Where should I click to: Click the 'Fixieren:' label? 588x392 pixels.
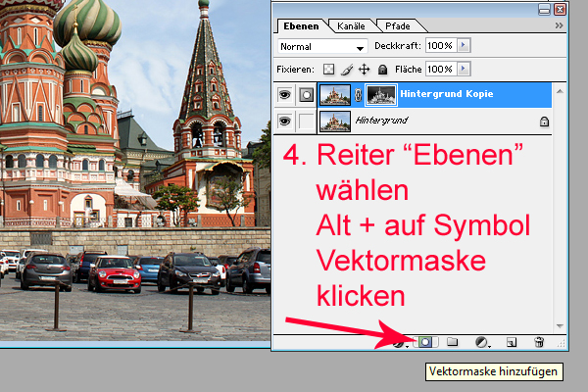(296, 70)
